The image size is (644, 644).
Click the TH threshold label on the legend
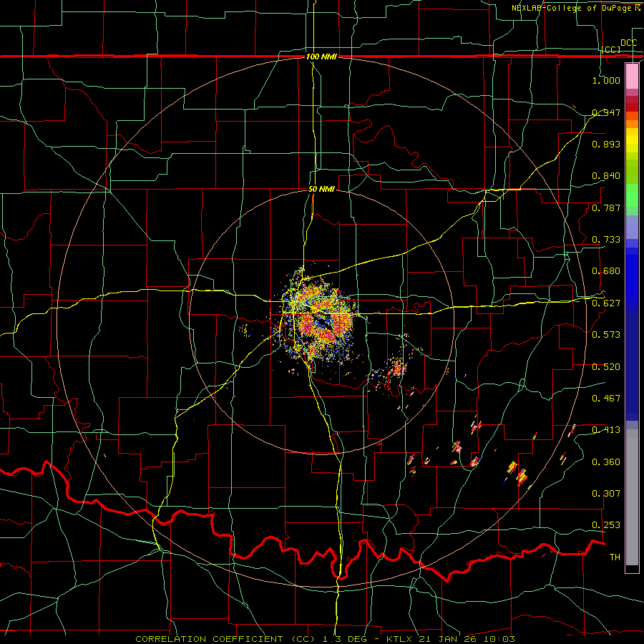615,557
